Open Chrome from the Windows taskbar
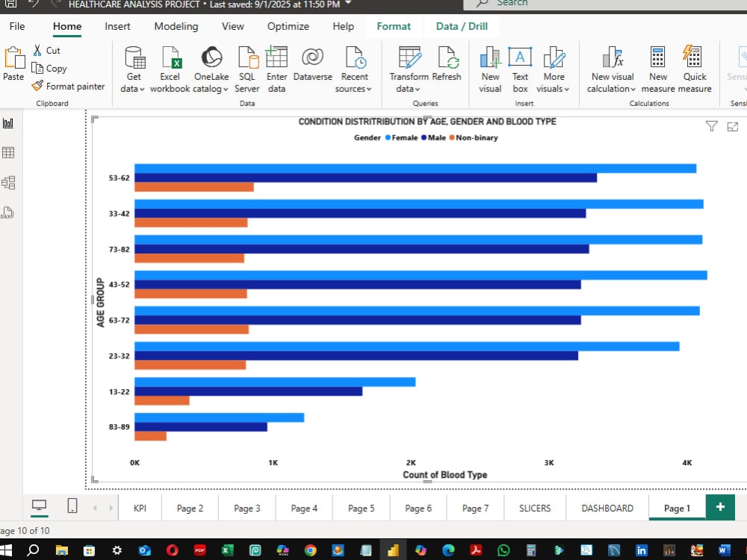 310,550
